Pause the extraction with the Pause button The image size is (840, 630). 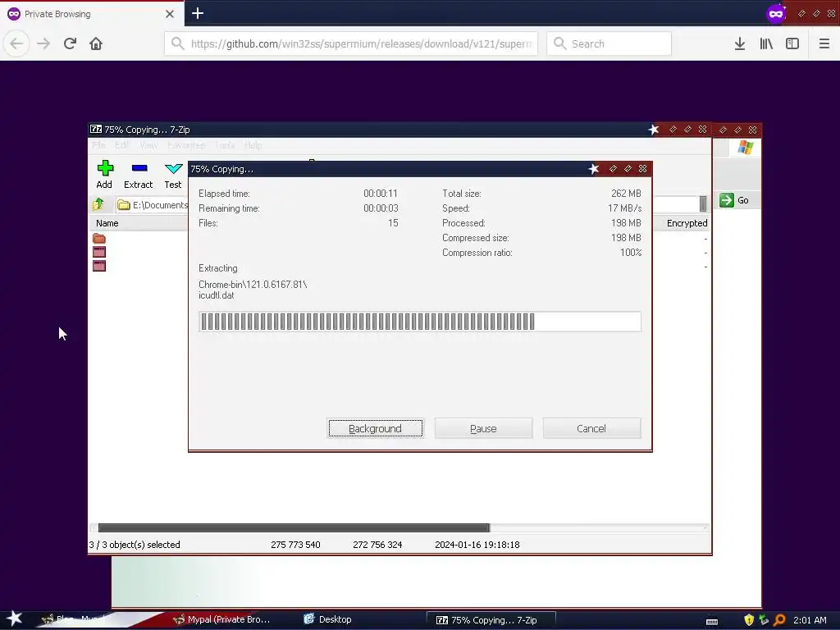(x=483, y=428)
